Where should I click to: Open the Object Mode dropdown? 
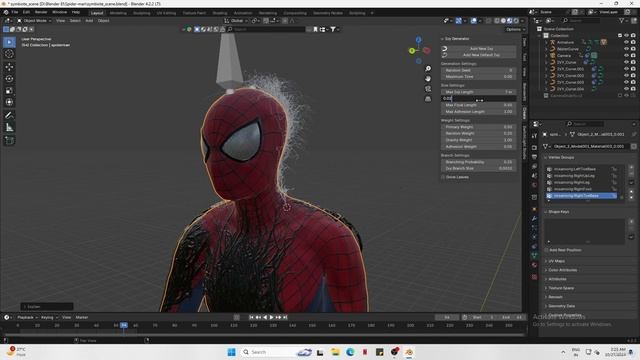[34, 20]
